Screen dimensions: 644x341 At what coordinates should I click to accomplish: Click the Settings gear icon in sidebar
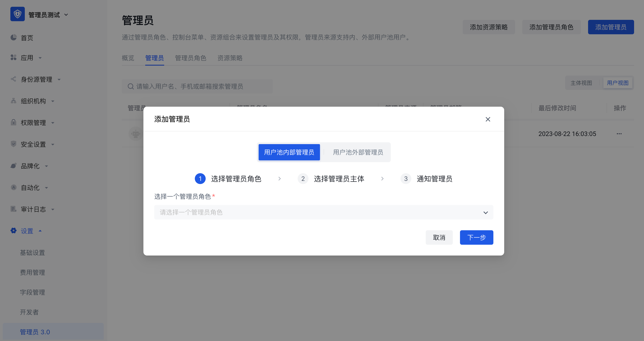(14, 230)
